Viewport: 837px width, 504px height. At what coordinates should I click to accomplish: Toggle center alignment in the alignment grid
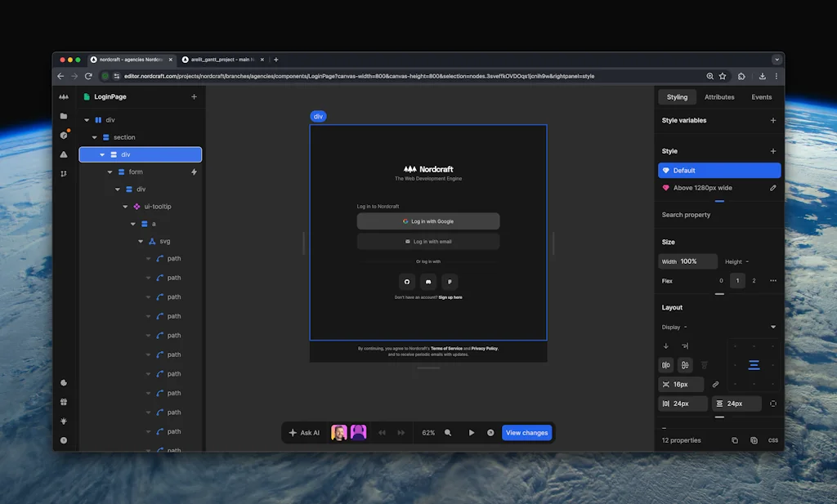pos(754,364)
